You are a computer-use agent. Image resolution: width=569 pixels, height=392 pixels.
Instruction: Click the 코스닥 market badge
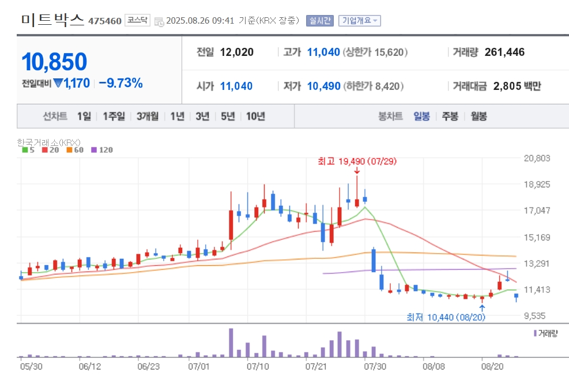click(138, 20)
